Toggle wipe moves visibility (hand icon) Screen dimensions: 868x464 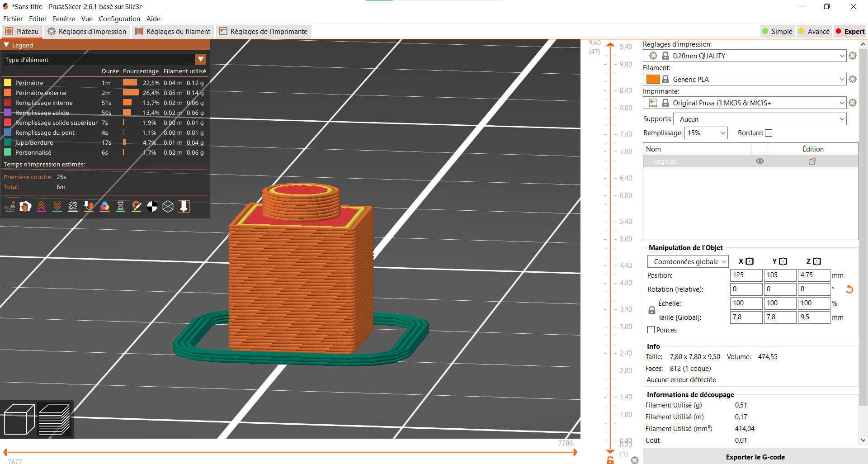25,207
